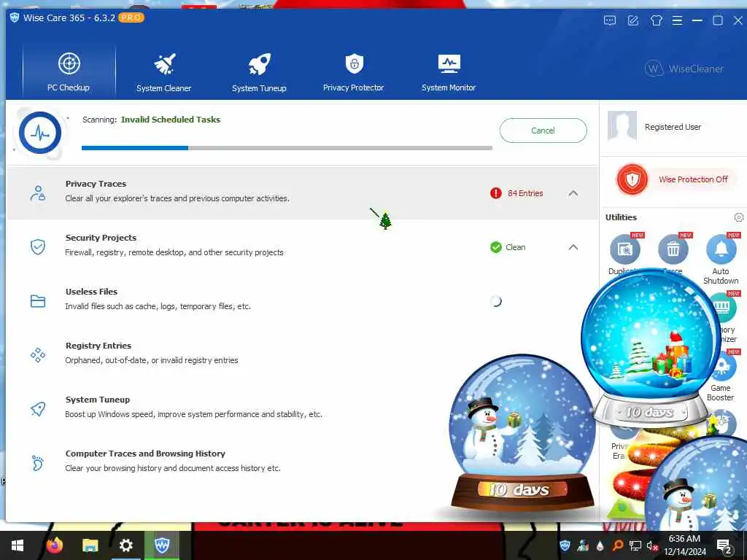Click the Wise Care 365 shield logo

click(15, 17)
